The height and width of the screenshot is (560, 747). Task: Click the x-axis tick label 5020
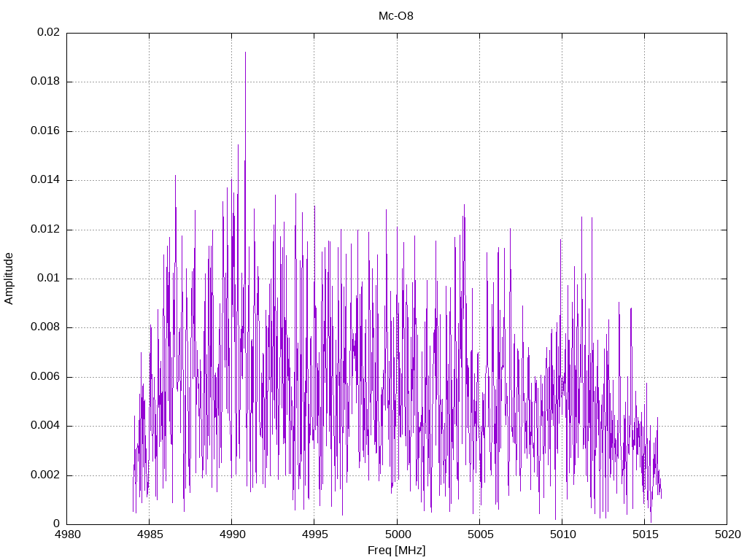tap(727, 534)
